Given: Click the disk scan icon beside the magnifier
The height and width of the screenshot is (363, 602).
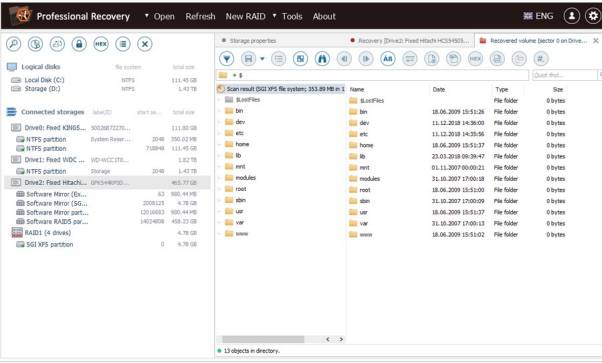Looking at the screenshot, I should (35, 44).
